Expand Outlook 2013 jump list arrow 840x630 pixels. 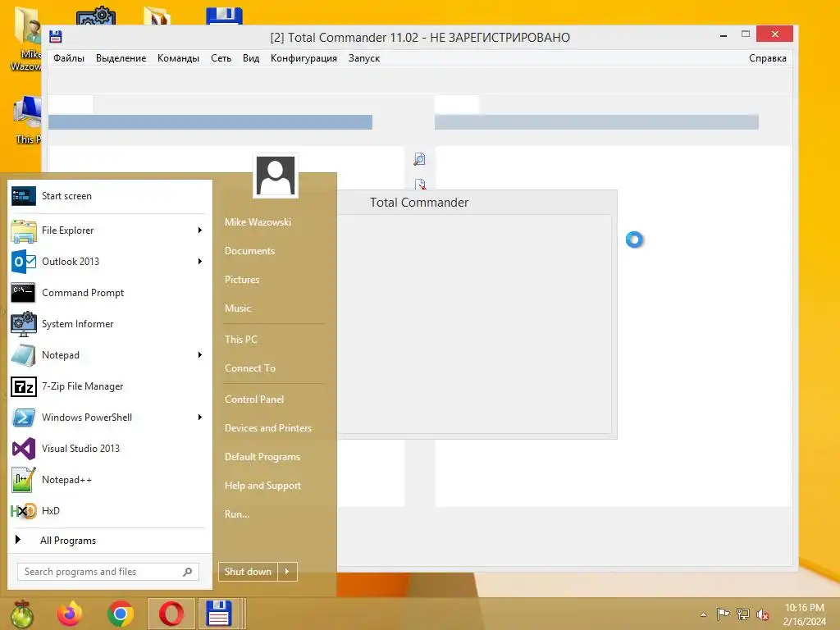200,262
